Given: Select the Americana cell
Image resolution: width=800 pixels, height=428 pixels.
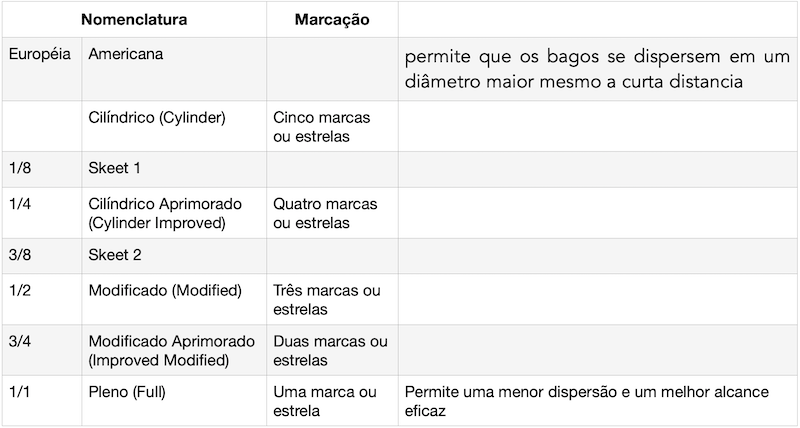Looking at the screenshot, I should (125, 54).
